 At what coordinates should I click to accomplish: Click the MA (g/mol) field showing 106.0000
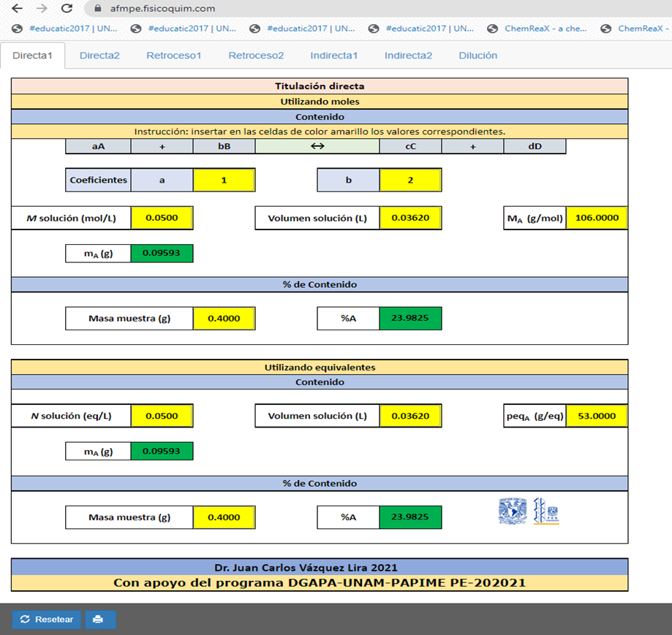click(x=596, y=218)
